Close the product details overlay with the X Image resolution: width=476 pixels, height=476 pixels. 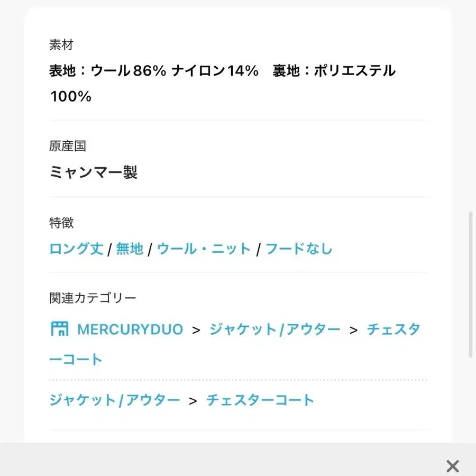[452, 466]
